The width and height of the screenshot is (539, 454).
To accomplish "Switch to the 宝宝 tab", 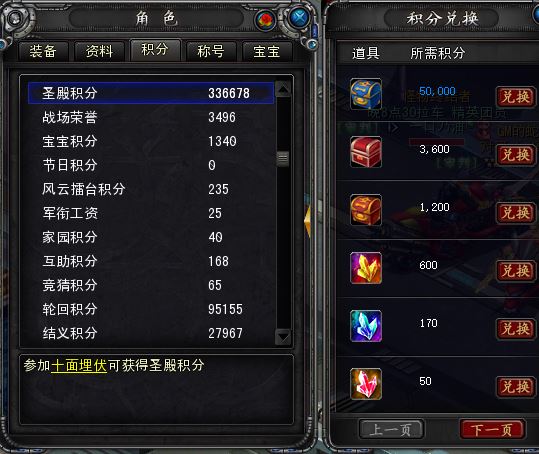I will tap(267, 52).
